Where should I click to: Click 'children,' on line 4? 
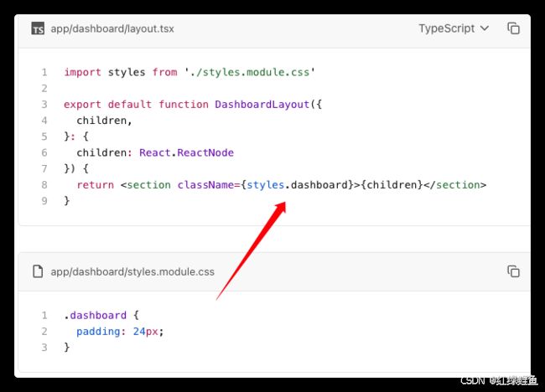point(104,121)
